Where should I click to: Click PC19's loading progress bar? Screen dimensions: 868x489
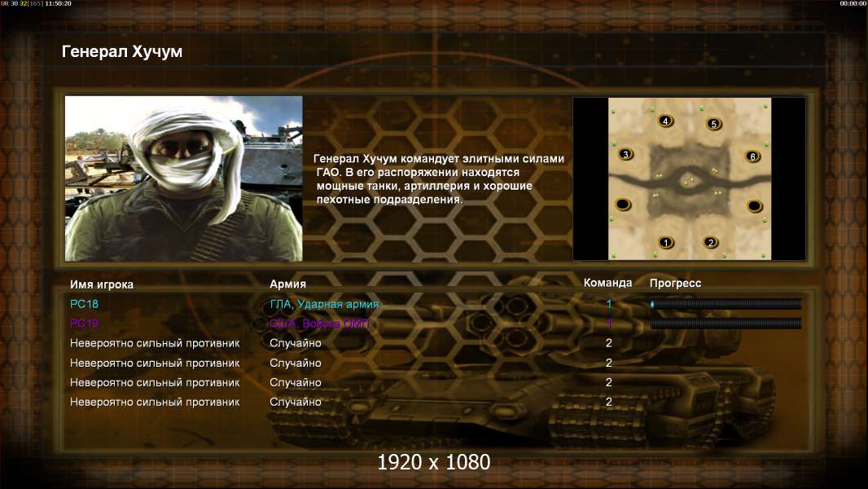[726, 323]
